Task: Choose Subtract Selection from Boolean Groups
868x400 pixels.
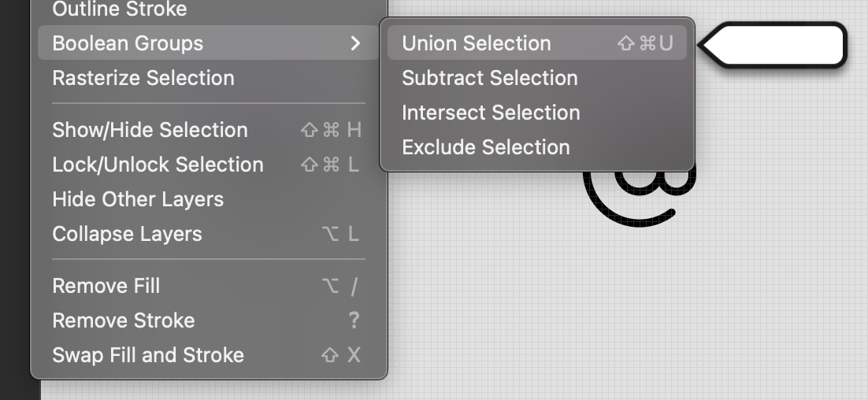Action: click(489, 78)
